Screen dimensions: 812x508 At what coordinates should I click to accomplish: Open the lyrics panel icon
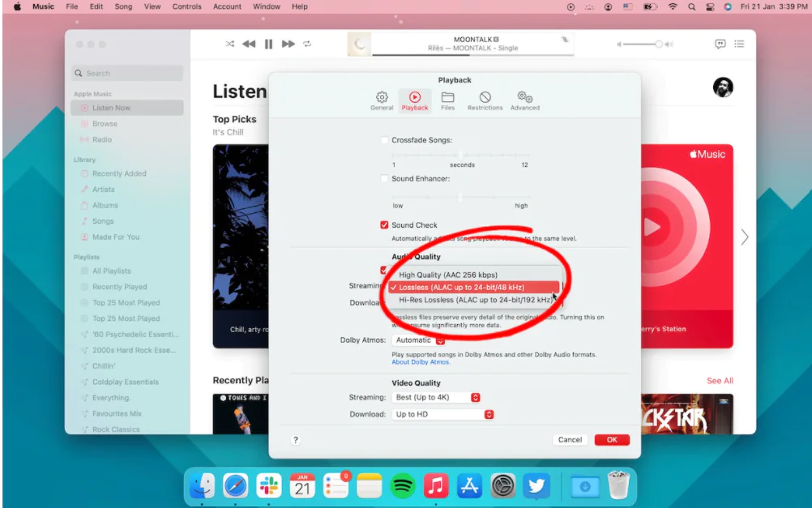coord(720,44)
